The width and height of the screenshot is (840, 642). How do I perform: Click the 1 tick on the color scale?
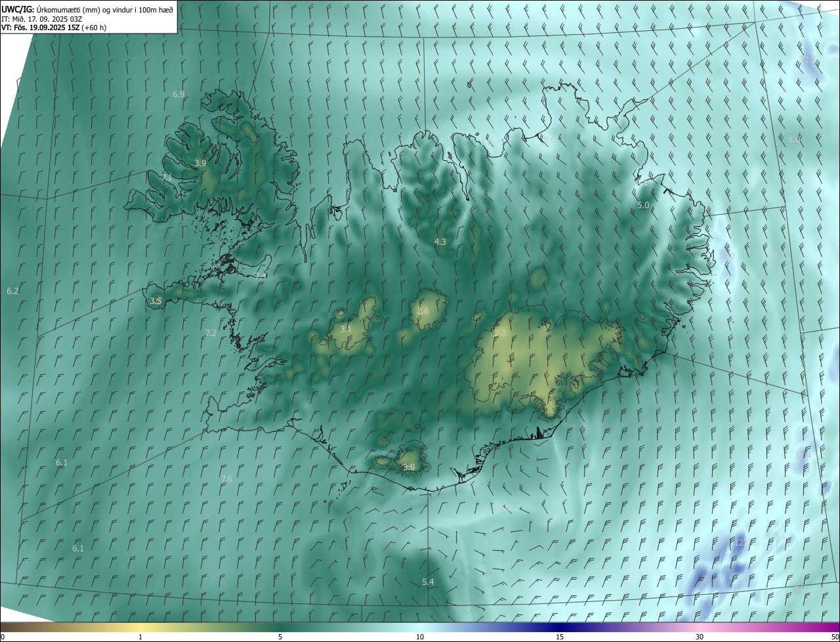140,637
